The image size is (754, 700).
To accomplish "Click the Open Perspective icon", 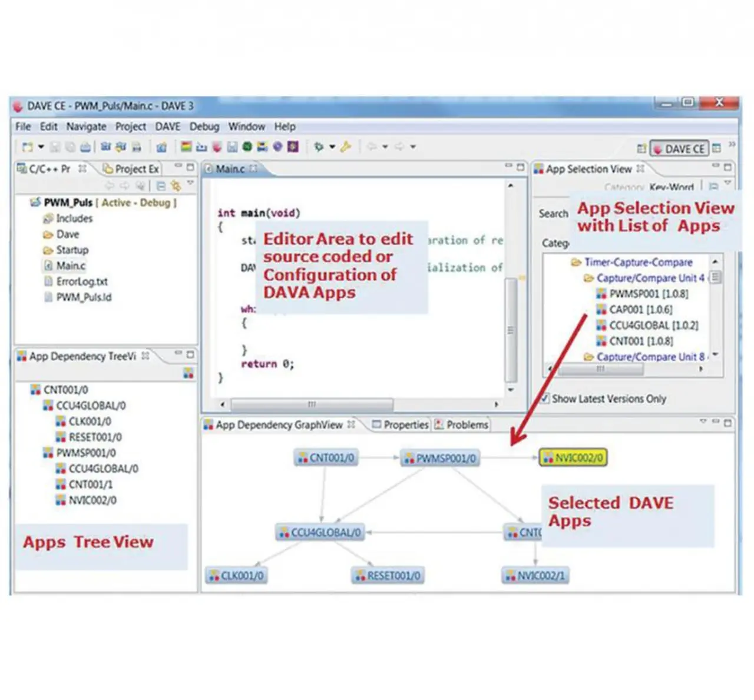I will click(x=641, y=148).
